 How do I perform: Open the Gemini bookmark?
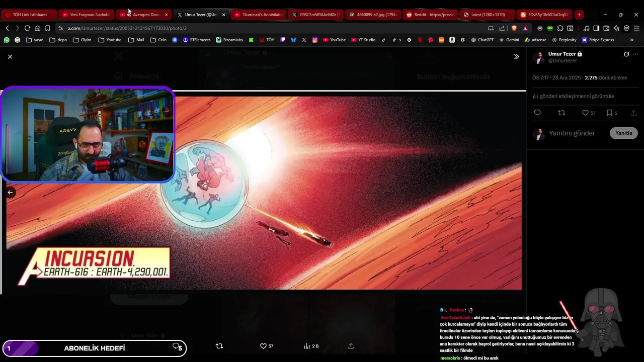[x=509, y=40]
